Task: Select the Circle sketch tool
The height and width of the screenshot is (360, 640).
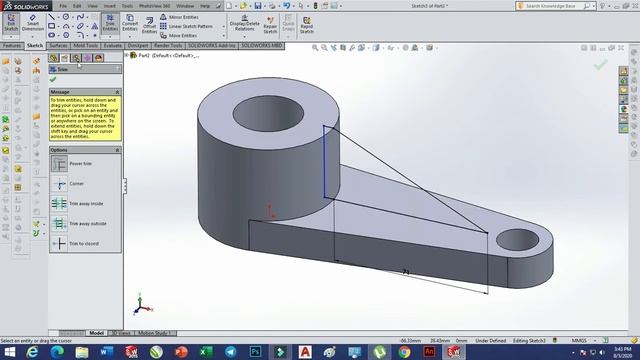Action: coord(66,17)
